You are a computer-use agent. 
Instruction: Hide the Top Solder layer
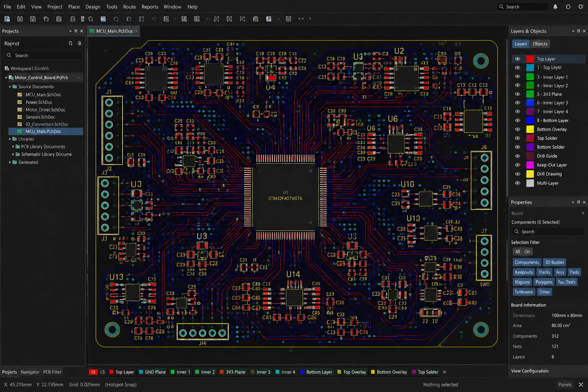pyautogui.click(x=518, y=138)
